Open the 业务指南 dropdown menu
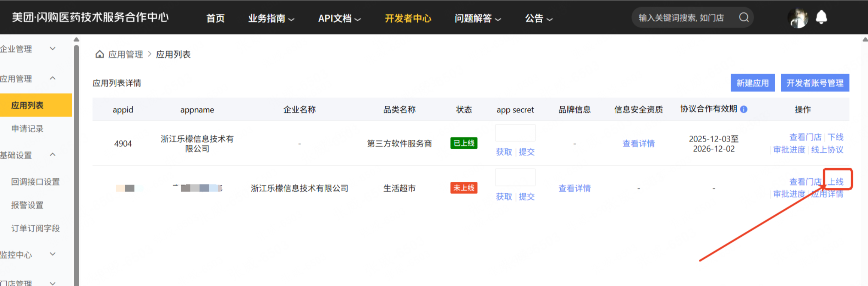868x286 pixels. coord(271,18)
